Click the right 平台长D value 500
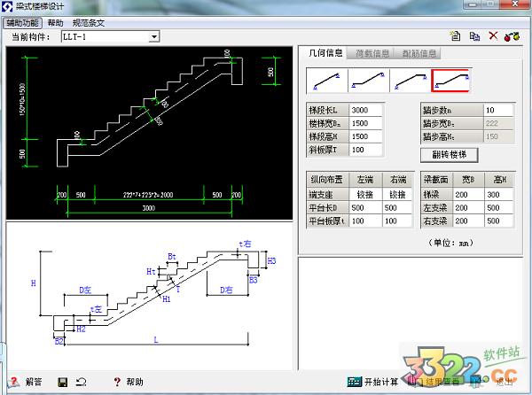Image resolution: width=532 pixels, height=395 pixels. 397,207
